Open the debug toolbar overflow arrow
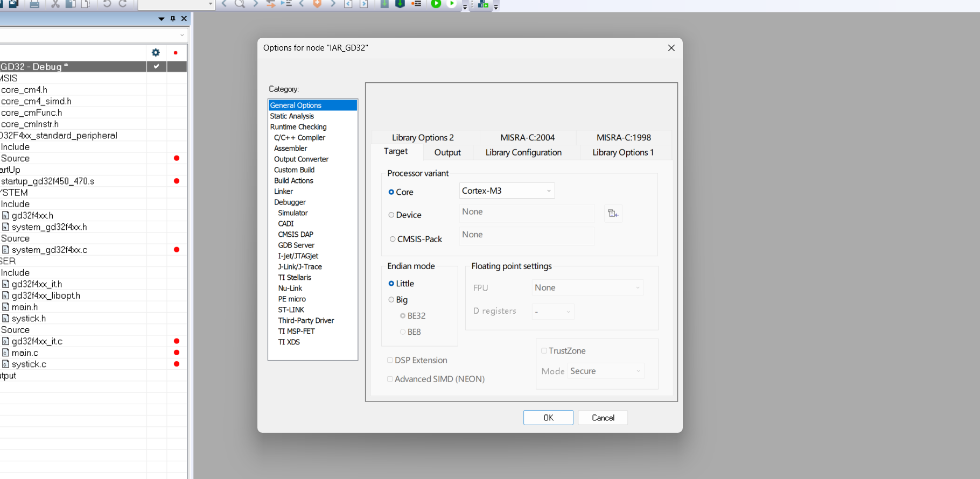This screenshot has height=479, width=980. point(465,7)
